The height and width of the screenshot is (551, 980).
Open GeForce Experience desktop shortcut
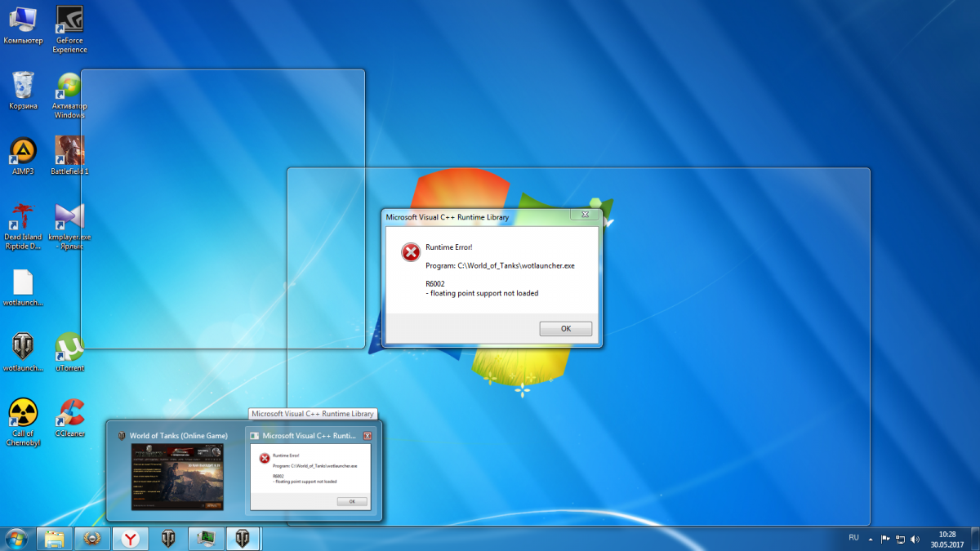[69, 29]
